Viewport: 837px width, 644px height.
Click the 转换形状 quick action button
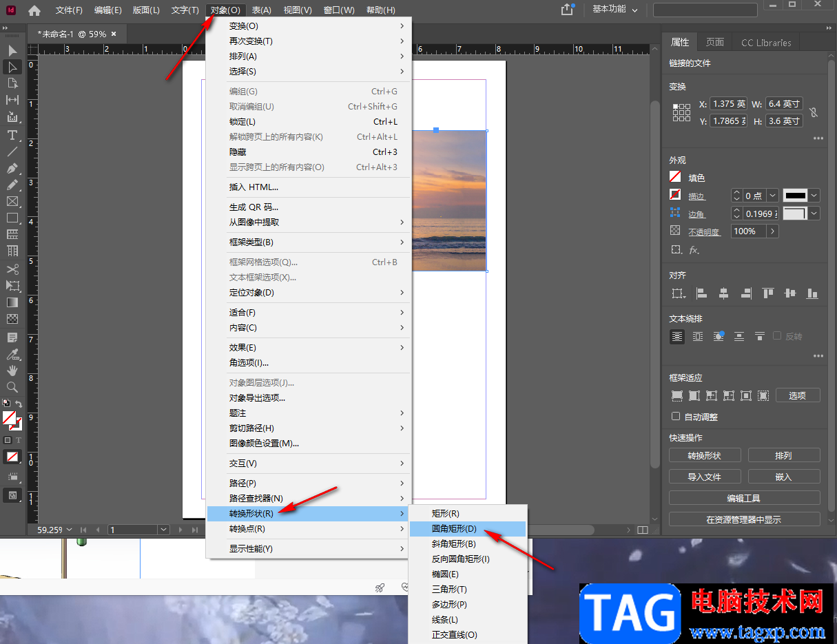[x=705, y=455]
